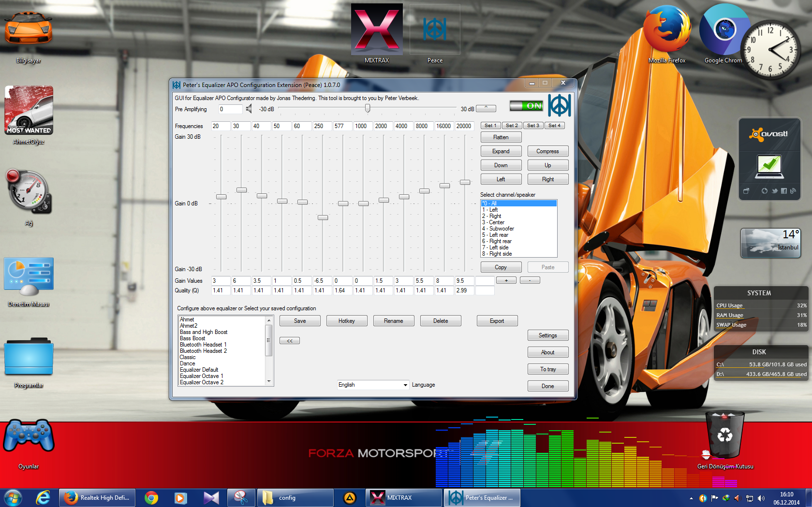The height and width of the screenshot is (507, 812).
Task: Open Chrome from the taskbar
Action: pyautogui.click(x=151, y=497)
